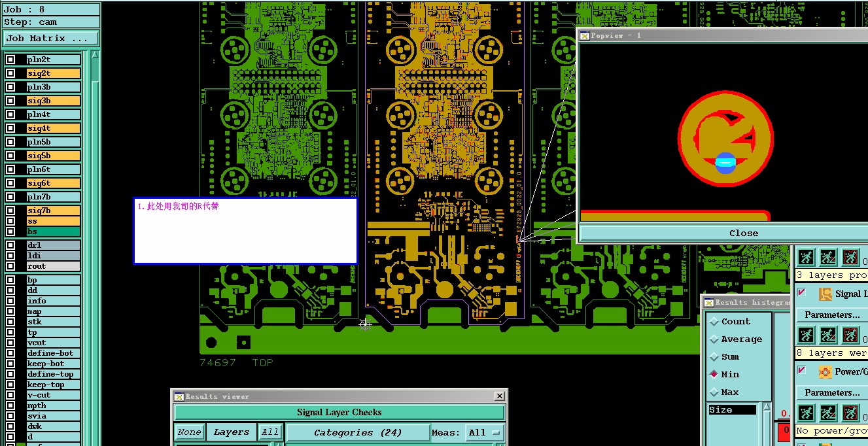Select layer sig4t in layer list
Screen dimensions: 868x446
click(x=54, y=128)
